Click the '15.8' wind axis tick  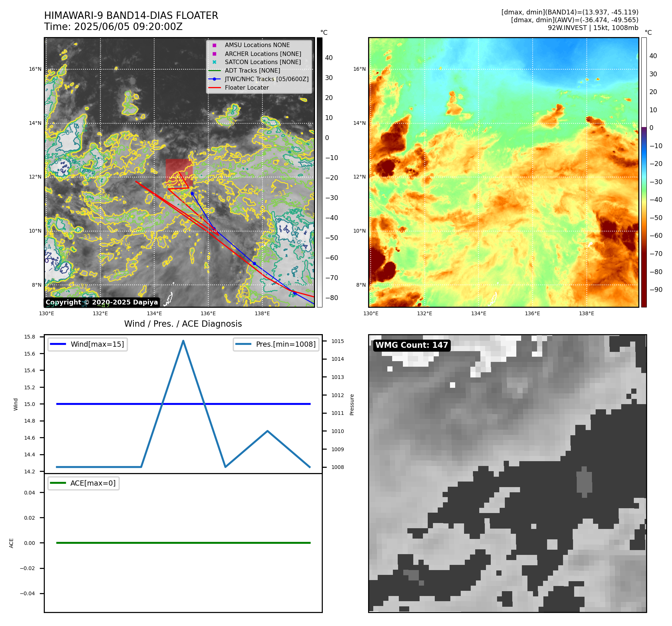pos(30,337)
